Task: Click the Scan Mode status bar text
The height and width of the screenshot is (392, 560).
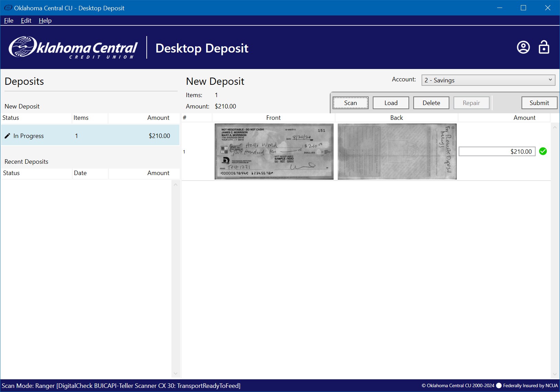Action: [x=121, y=385]
